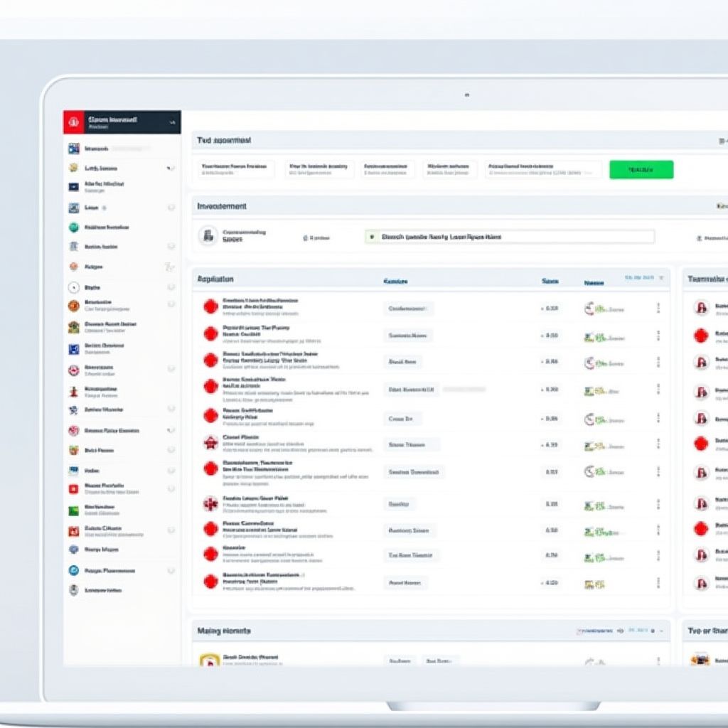The height and width of the screenshot is (728, 728).
Task: Click the building icon in the Investment section
Action: coord(208,235)
